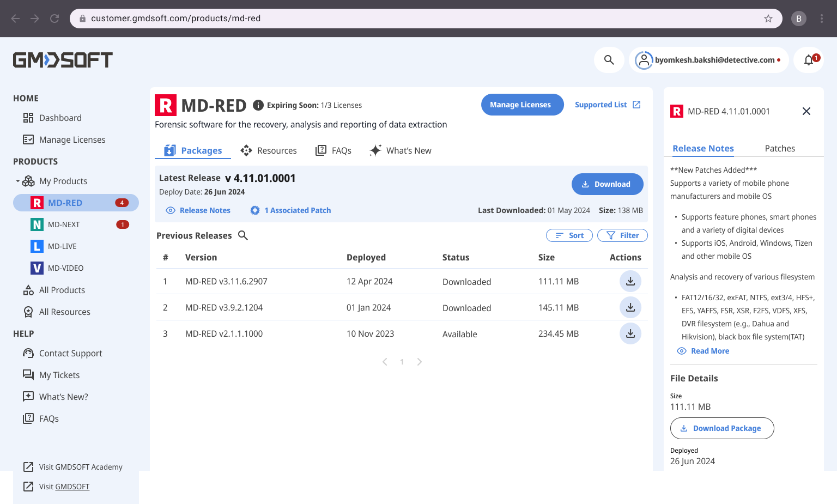The width and height of the screenshot is (837, 504).
Task: Download MD-RED v3.11.6.2907 via row icon
Action: coord(630,281)
